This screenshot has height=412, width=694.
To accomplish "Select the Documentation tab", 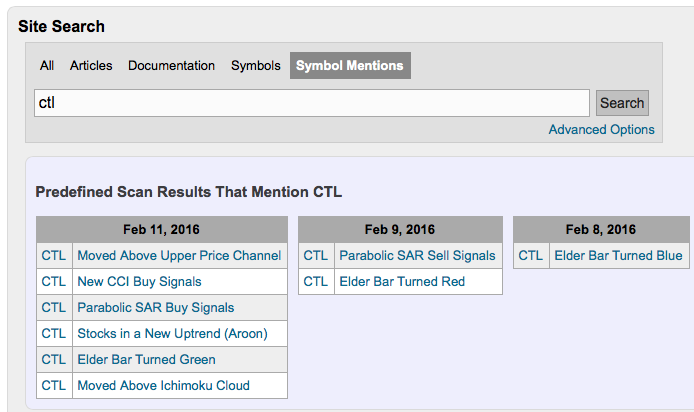I will pyautogui.click(x=171, y=66).
